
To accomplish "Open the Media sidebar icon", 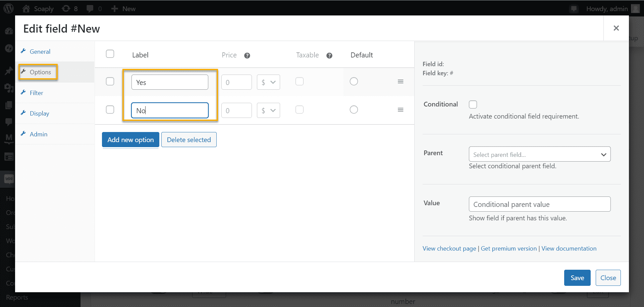I will [x=9, y=88].
